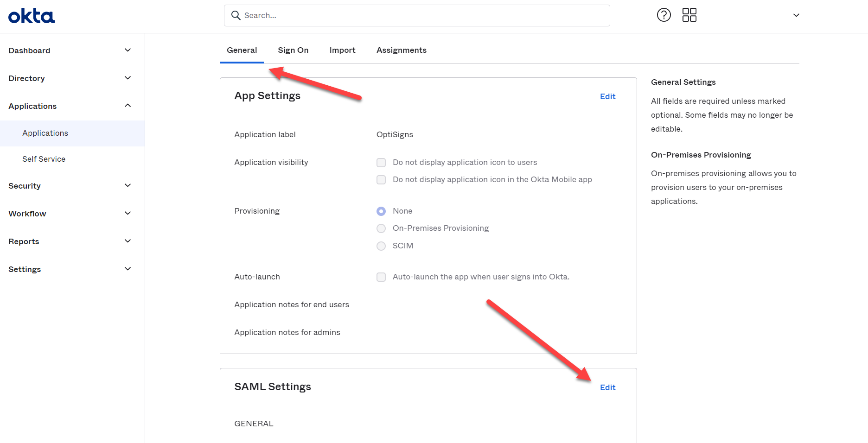Click the search magnifier icon

(x=236, y=15)
